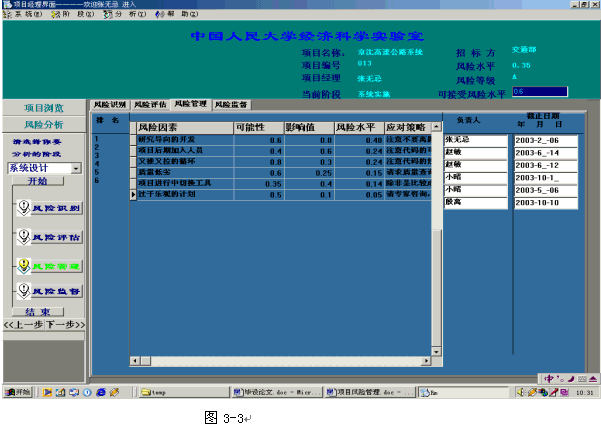Advance with 下一步>>
This screenshot has width=601, height=425.
(x=65, y=325)
